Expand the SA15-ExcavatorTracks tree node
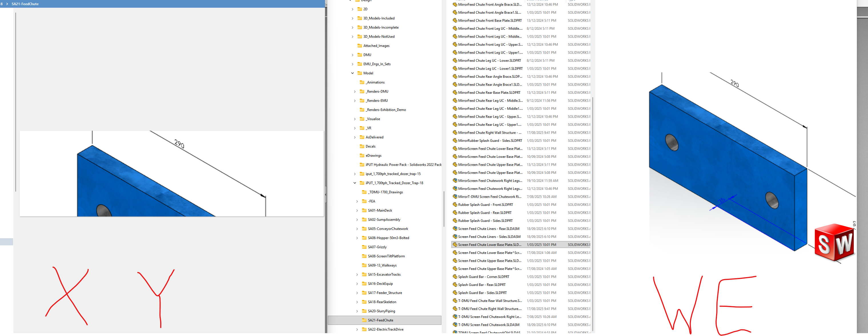 (357, 274)
